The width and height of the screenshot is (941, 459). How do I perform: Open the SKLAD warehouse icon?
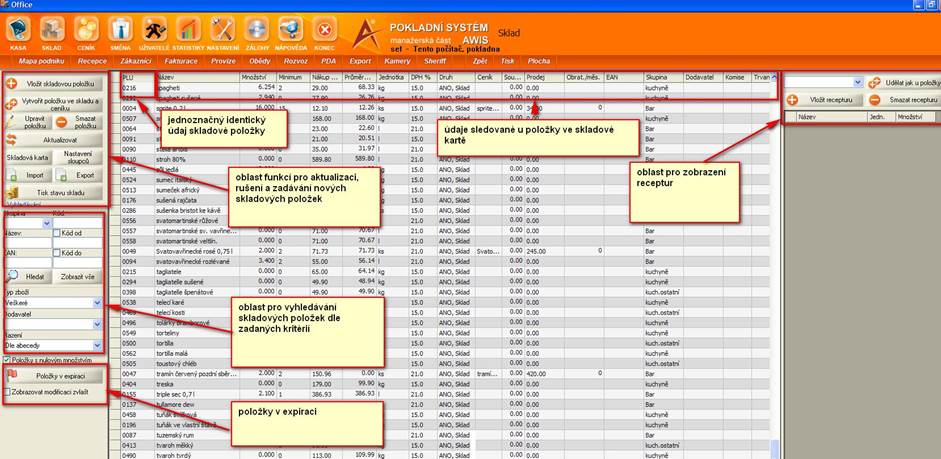(x=52, y=30)
